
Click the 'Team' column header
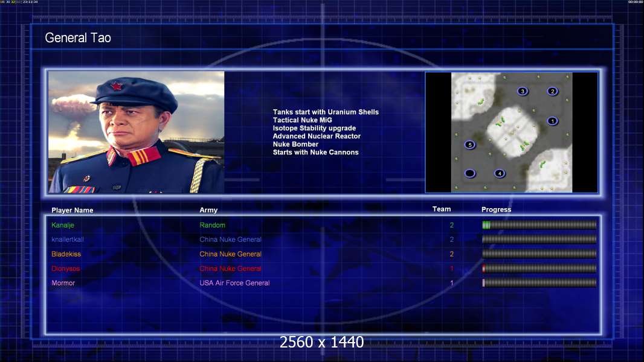coord(442,209)
